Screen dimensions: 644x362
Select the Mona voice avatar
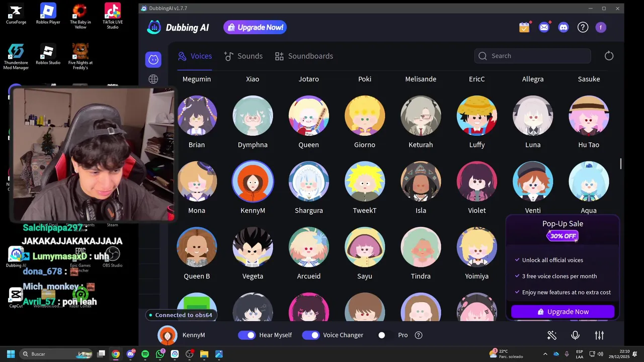click(197, 182)
